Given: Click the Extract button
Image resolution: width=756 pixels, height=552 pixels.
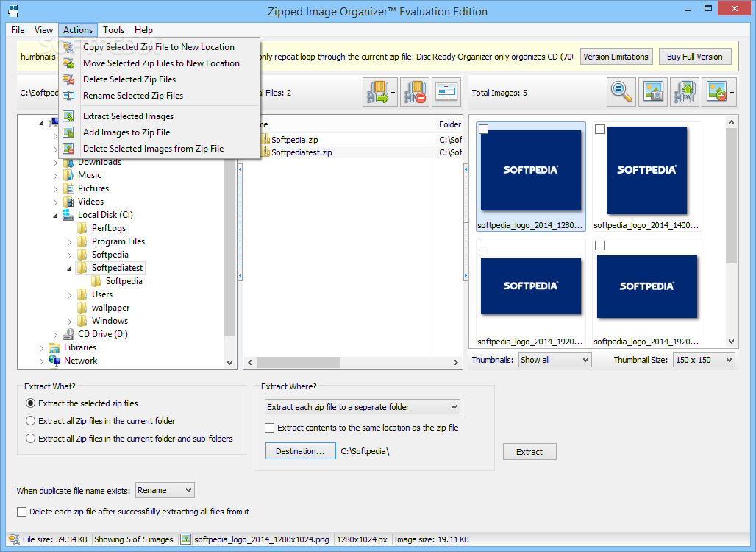Looking at the screenshot, I should [x=529, y=452].
